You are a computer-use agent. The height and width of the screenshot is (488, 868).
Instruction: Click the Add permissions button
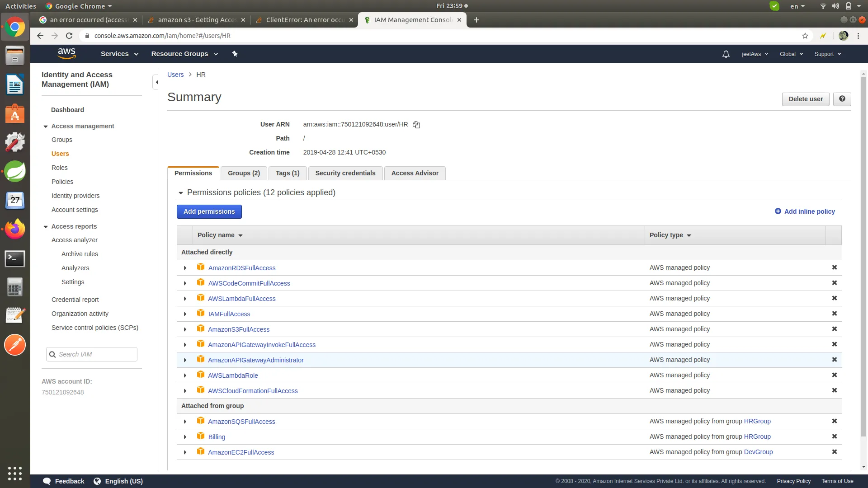coord(209,211)
